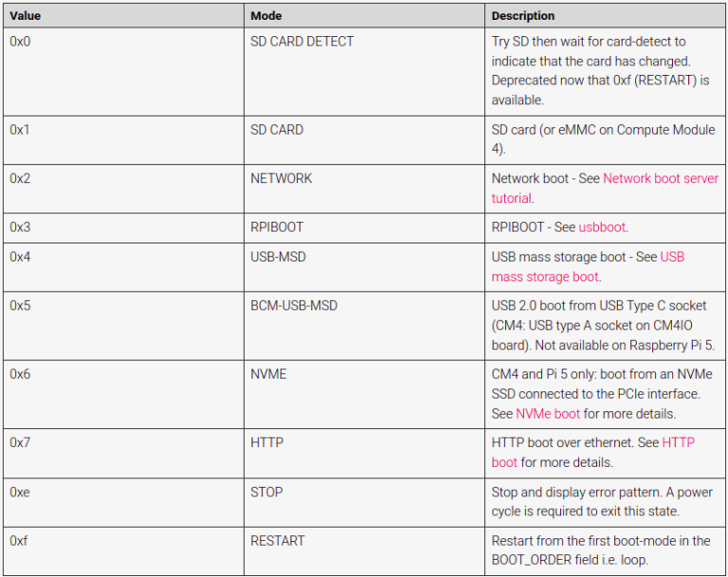This screenshot has width=728, height=577.
Task: Follow the usbboot link
Action: tap(603, 227)
